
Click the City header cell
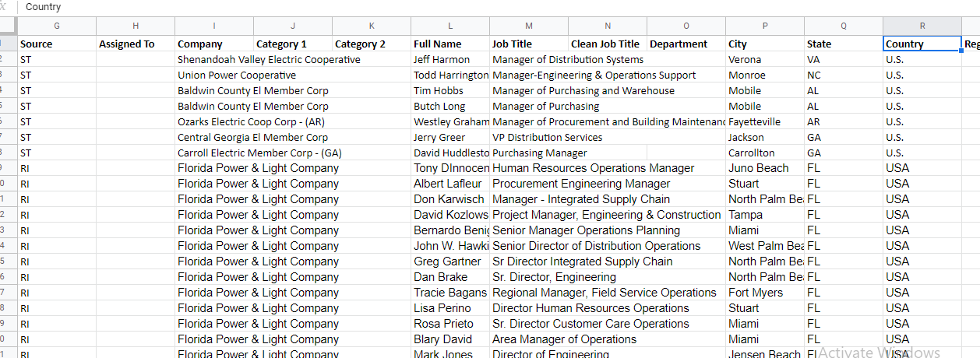(765, 44)
